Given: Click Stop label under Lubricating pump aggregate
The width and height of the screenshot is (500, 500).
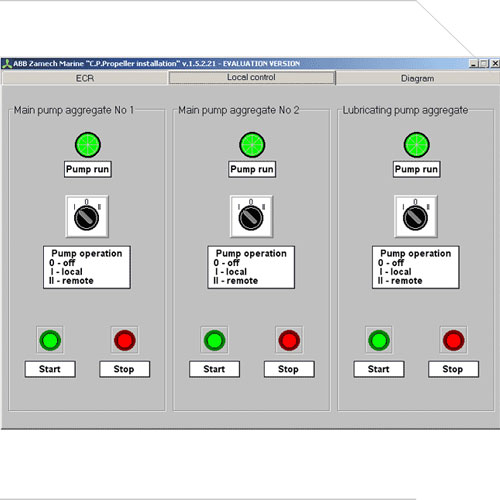Looking at the screenshot, I should 453,369.
